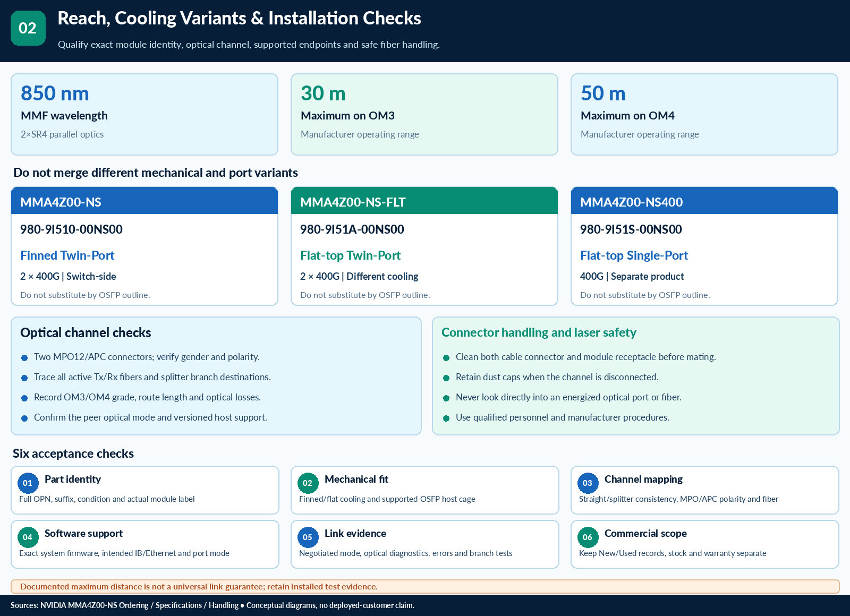Click the 'MMF wavelength' label
Viewport: 850px width, 616px height.
click(x=64, y=116)
